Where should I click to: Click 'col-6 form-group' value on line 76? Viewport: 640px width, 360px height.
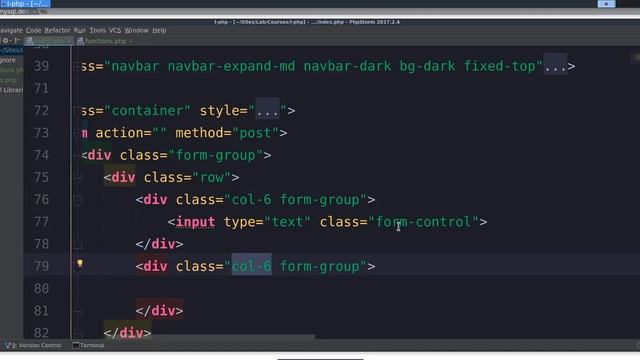[296, 200]
